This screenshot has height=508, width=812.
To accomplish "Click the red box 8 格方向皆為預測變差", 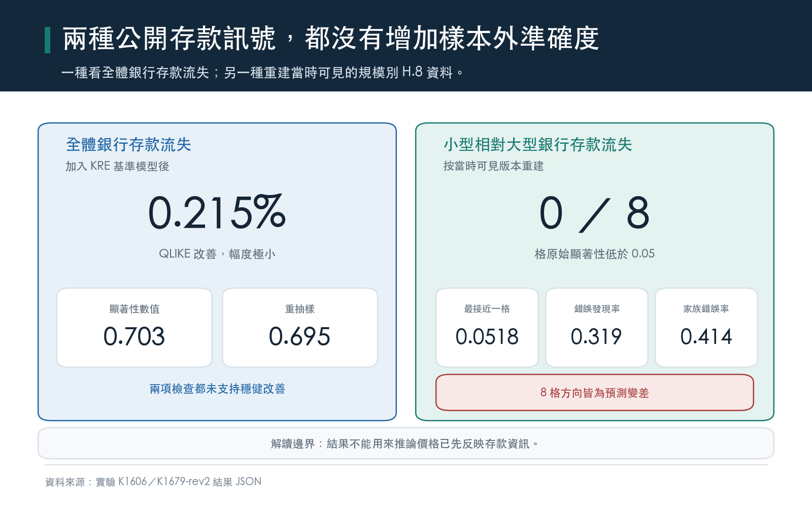I will (x=595, y=393).
